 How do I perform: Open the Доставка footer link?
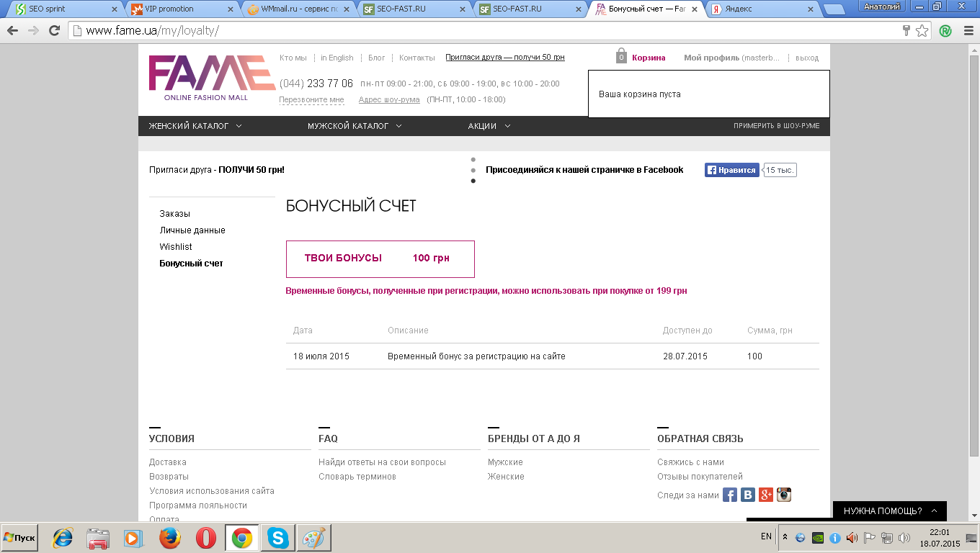tap(168, 462)
